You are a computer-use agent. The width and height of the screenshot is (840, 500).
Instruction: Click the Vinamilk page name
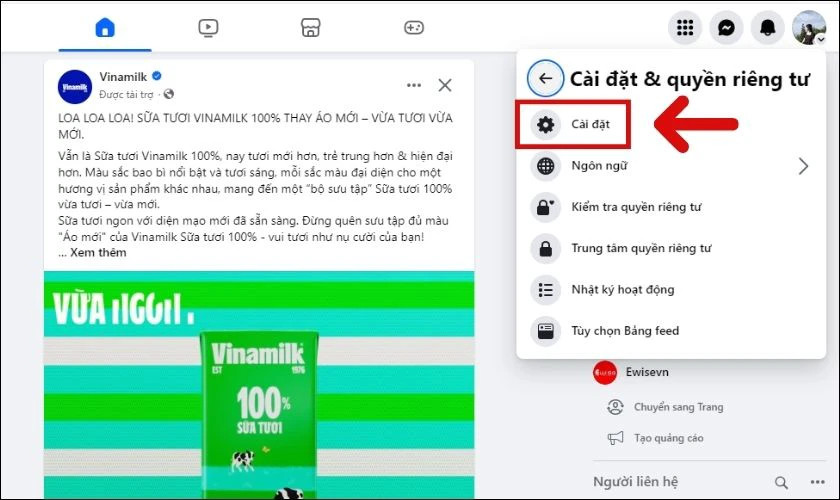tap(123, 77)
